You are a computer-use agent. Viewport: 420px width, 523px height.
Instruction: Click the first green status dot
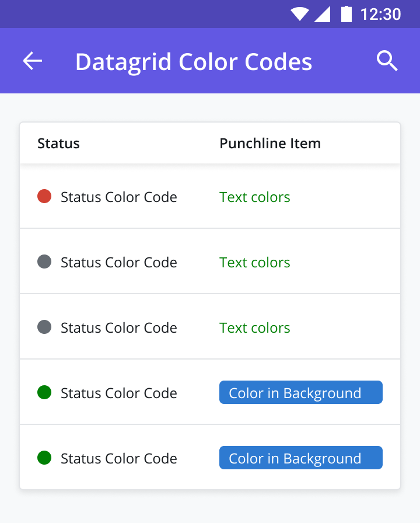pos(44,392)
